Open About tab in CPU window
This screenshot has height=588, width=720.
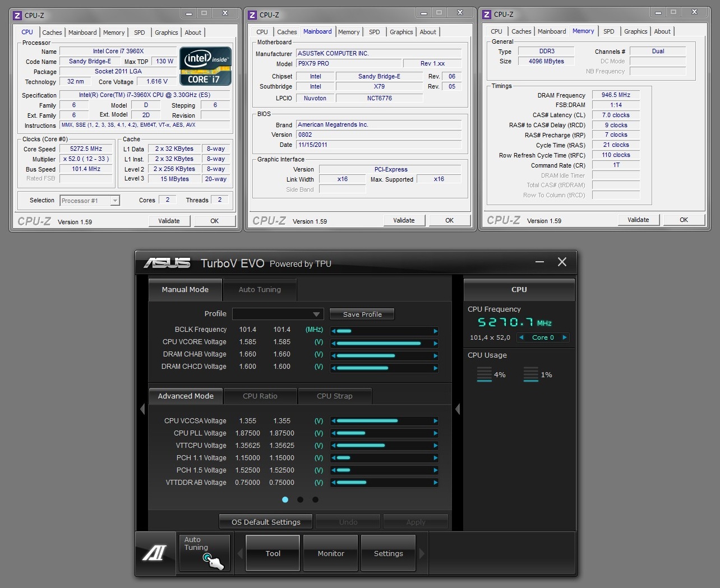pyautogui.click(x=193, y=33)
